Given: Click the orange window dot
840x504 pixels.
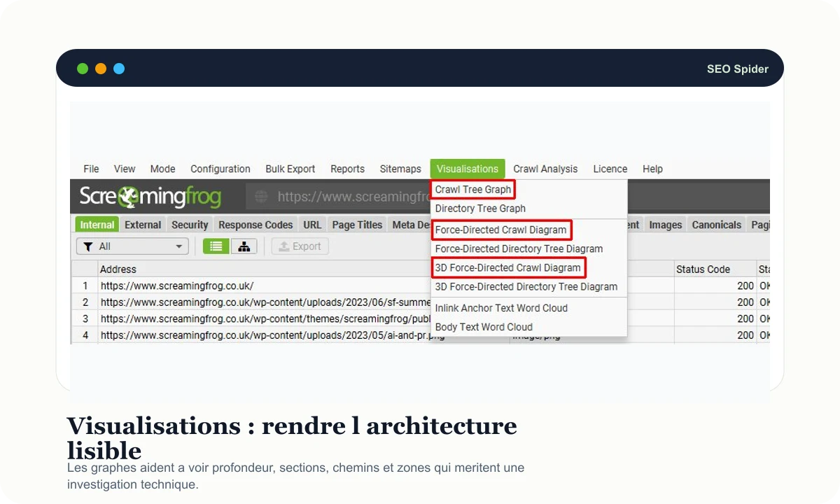Looking at the screenshot, I should point(101,69).
